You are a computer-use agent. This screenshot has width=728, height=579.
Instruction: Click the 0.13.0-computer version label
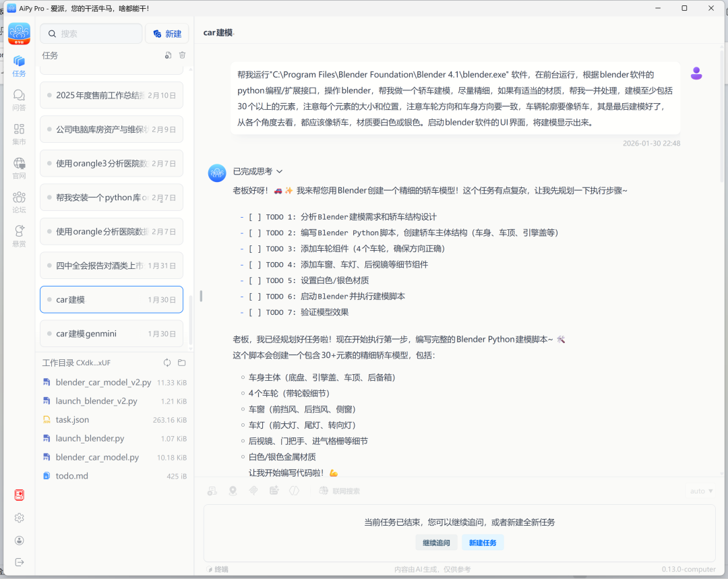688,570
